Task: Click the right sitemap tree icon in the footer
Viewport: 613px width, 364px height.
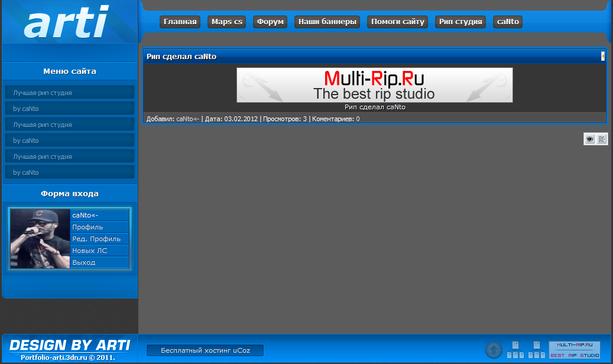Action: point(536,350)
